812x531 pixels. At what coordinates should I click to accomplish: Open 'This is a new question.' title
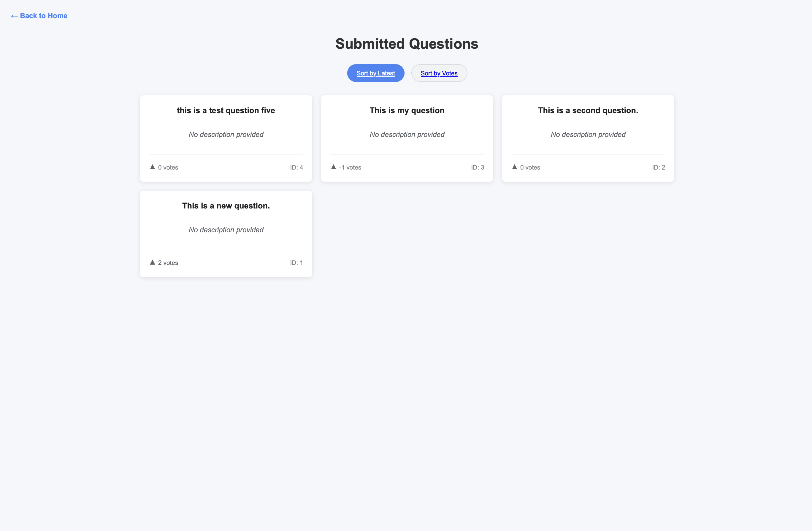(x=226, y=206)
